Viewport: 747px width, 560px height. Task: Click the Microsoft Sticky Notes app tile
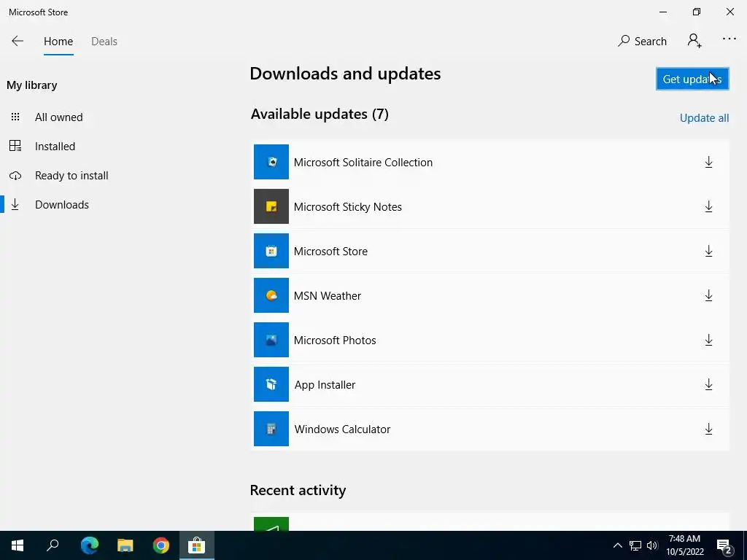click(x=271, y=206)
